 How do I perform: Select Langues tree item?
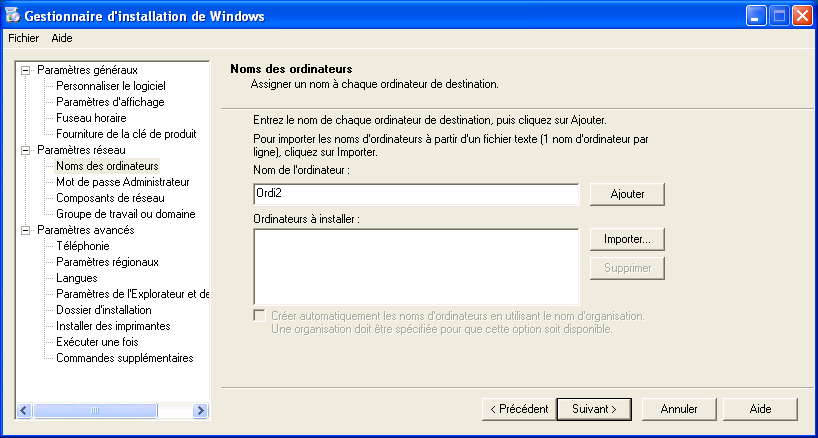coord(77,278)
